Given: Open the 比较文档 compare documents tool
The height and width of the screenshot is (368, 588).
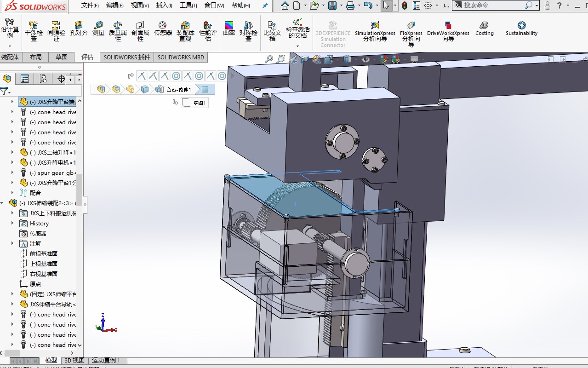Looking at the screenshot, I should [272, 31].
